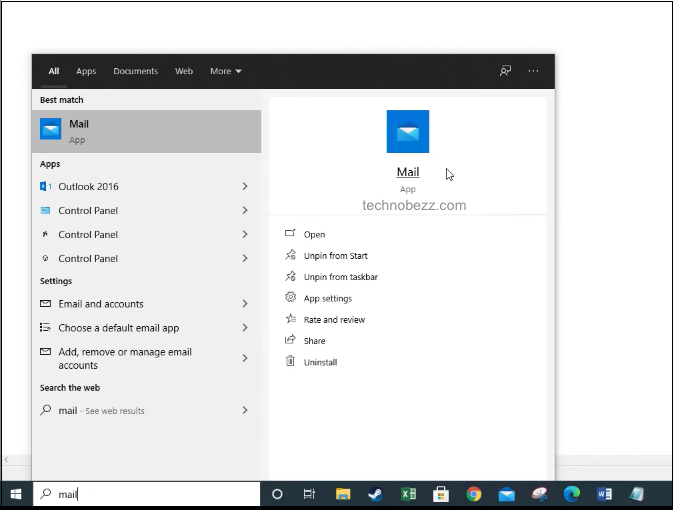The width and height of the screenshot is (673, 510).
Task: Launch Google Chrome from taskbar
Action: [x=474, y=494]
